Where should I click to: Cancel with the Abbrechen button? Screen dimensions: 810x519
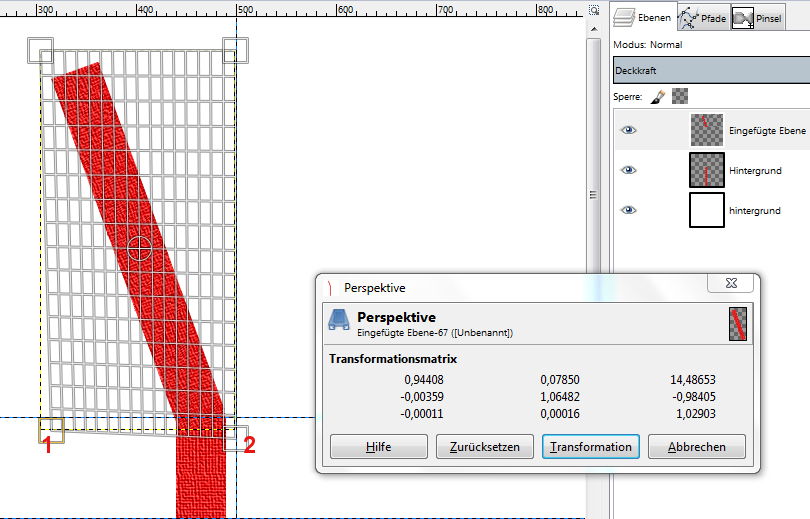tap(696, 447)
